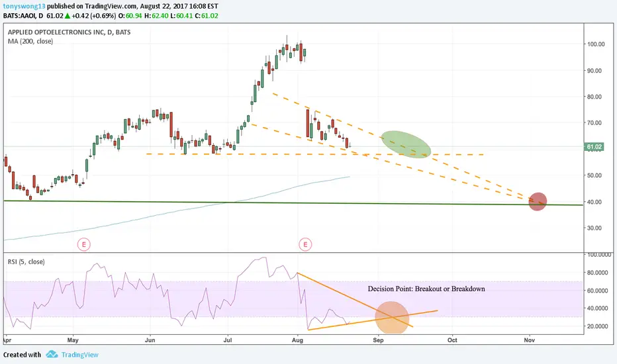Click the 80.00 price axis label

pyautogui.click(x=594, y=97)
